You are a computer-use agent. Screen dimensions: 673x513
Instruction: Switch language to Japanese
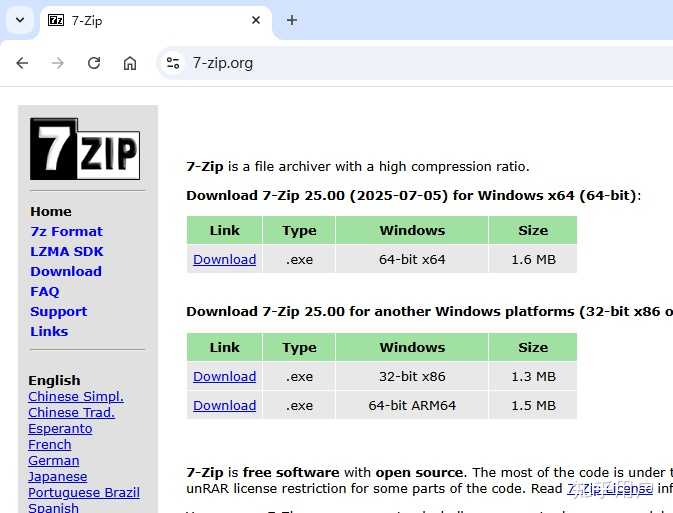click(x=58, y=477)
